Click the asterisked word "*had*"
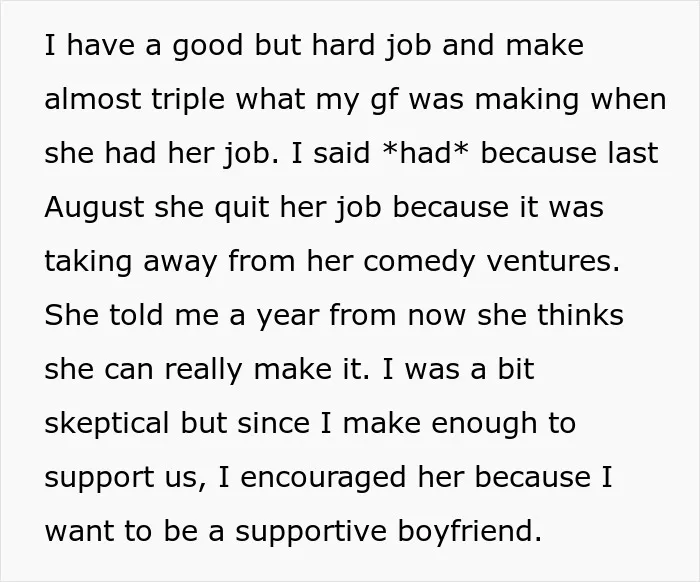The height and width of the screenshot is (582, 700). click(426, 153)
